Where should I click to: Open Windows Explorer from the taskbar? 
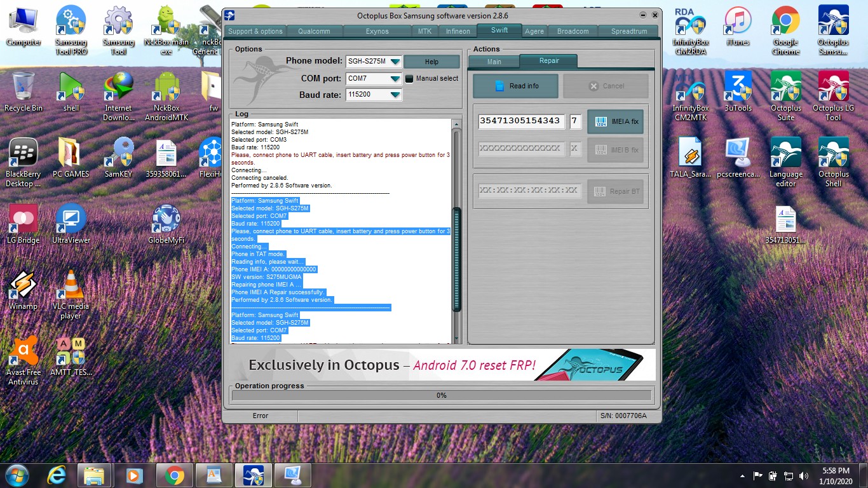94,475
